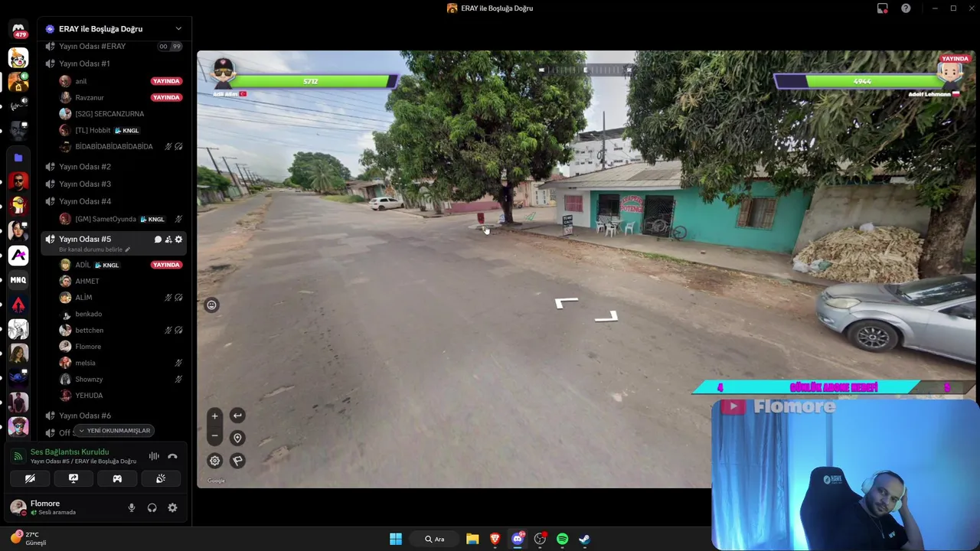The height and width of the screenshot is (551, 980).
Task: Open the inbox icon in title bar
Action: coord(883,8)
